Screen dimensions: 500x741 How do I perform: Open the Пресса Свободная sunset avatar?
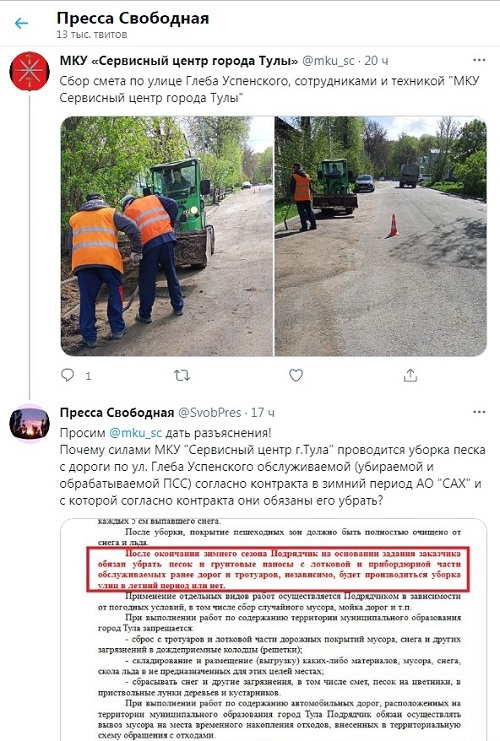click(30, 423)
